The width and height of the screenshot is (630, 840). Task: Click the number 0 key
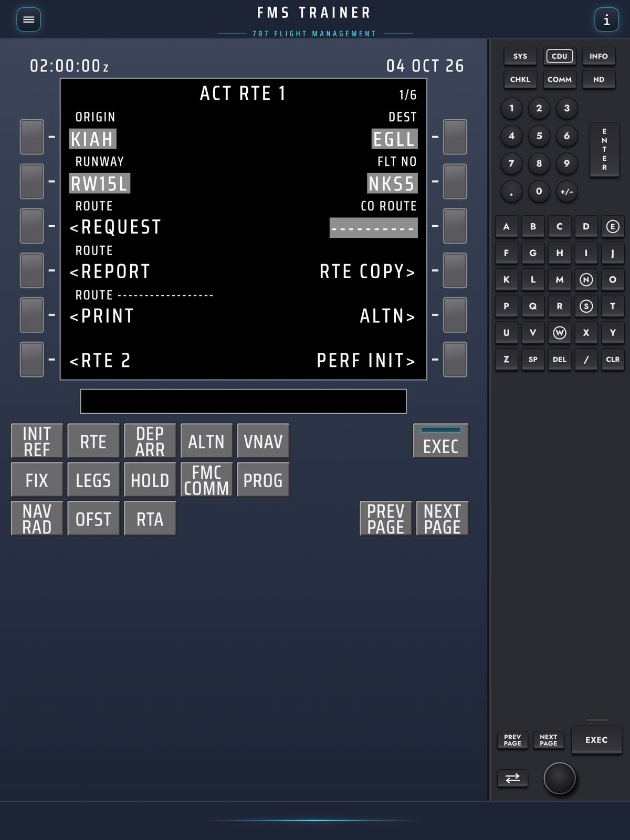(x=539, y=192)
